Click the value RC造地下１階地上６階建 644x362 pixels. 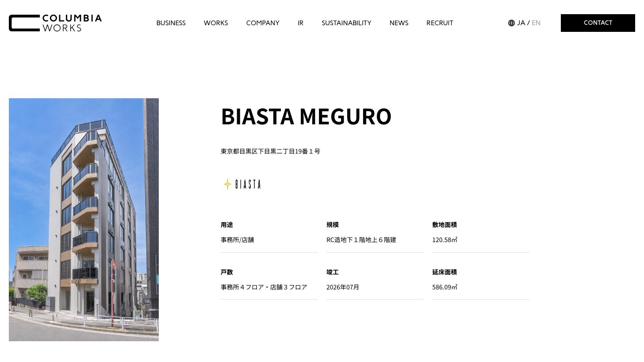[361, 240]
